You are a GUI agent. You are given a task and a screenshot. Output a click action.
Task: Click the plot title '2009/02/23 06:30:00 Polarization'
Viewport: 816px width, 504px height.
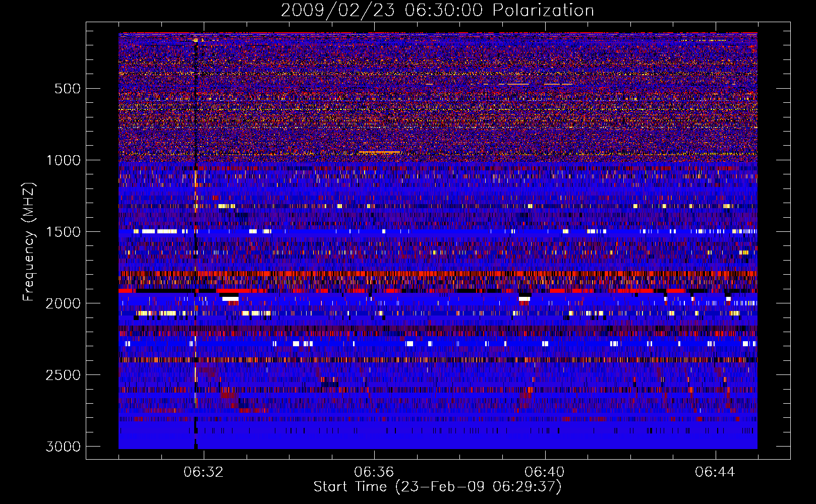(437, 11)
